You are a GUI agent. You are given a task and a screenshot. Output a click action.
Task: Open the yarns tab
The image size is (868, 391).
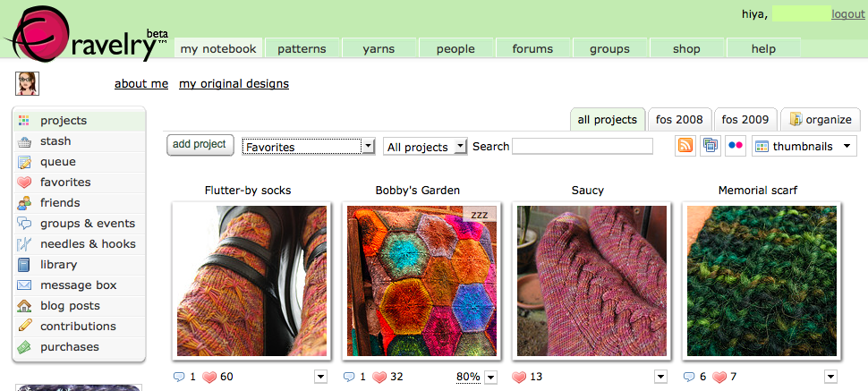point(379,48)
